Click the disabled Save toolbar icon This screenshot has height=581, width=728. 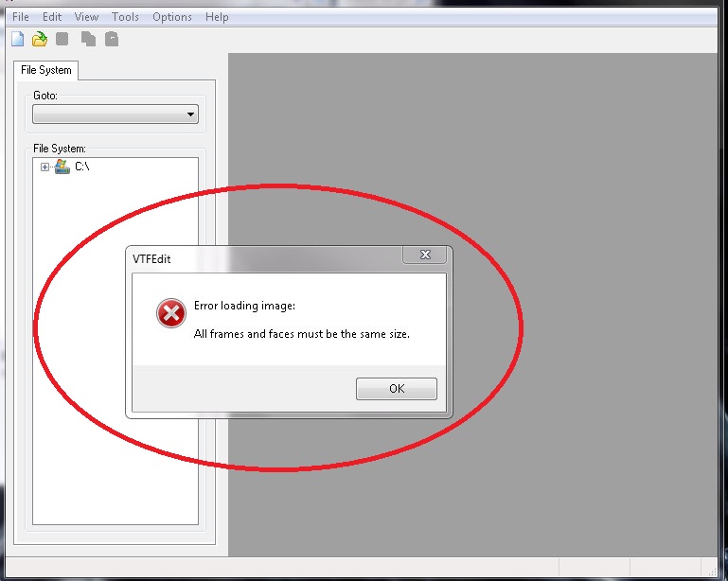[62, 39]
